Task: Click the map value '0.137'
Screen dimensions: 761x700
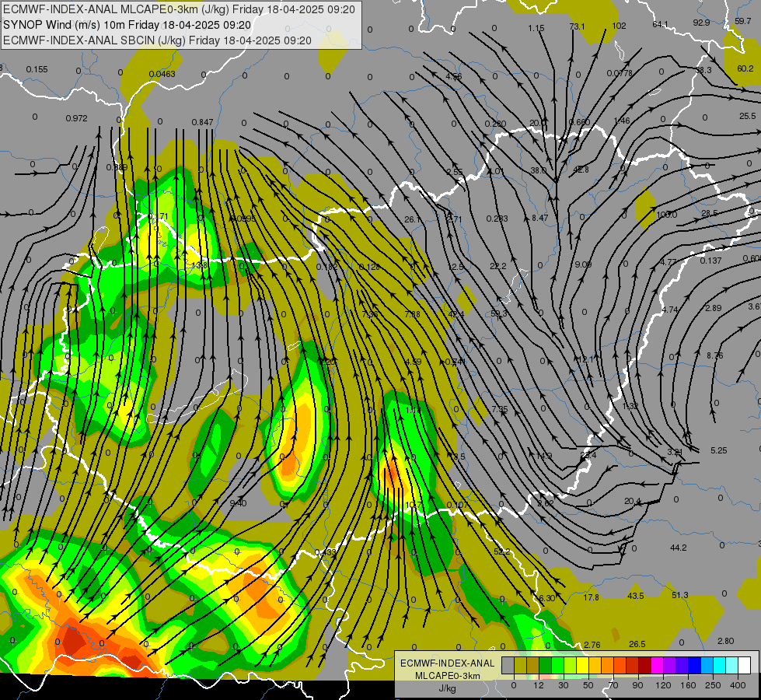Action: 710,261
